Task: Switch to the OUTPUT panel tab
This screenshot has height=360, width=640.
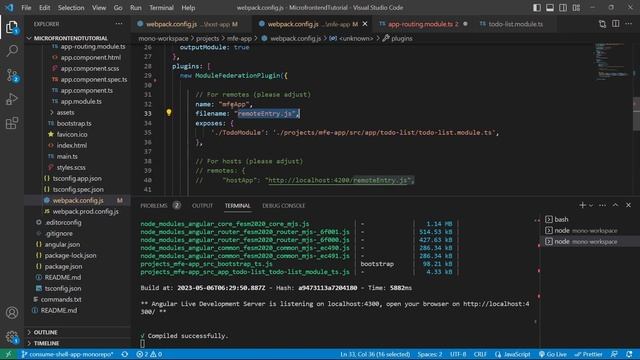Action: [x=202, y=205]
